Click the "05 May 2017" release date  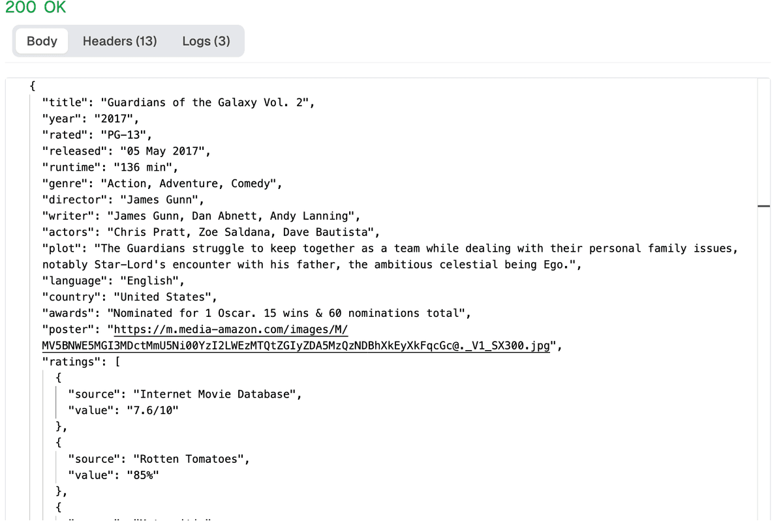(165, 151)
